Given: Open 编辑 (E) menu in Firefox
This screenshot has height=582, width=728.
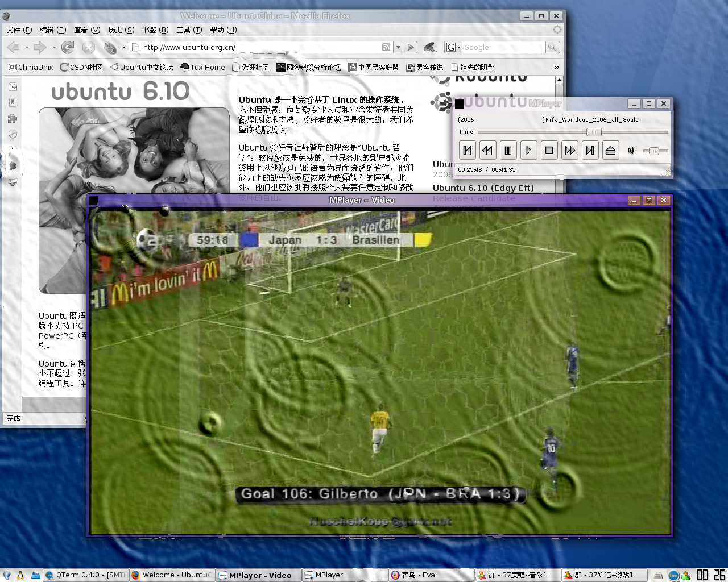Looking at the screenshot, I should tap(53, 30).
